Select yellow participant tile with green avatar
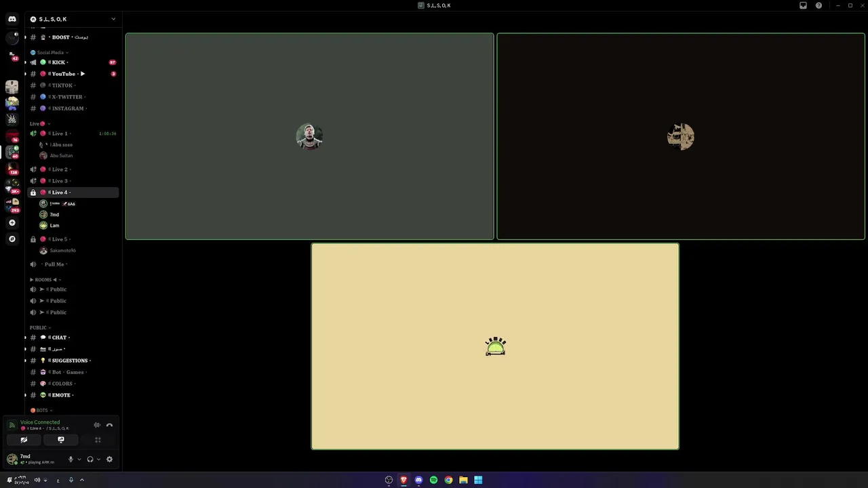 pyautogui.click(x=495, y=346)
